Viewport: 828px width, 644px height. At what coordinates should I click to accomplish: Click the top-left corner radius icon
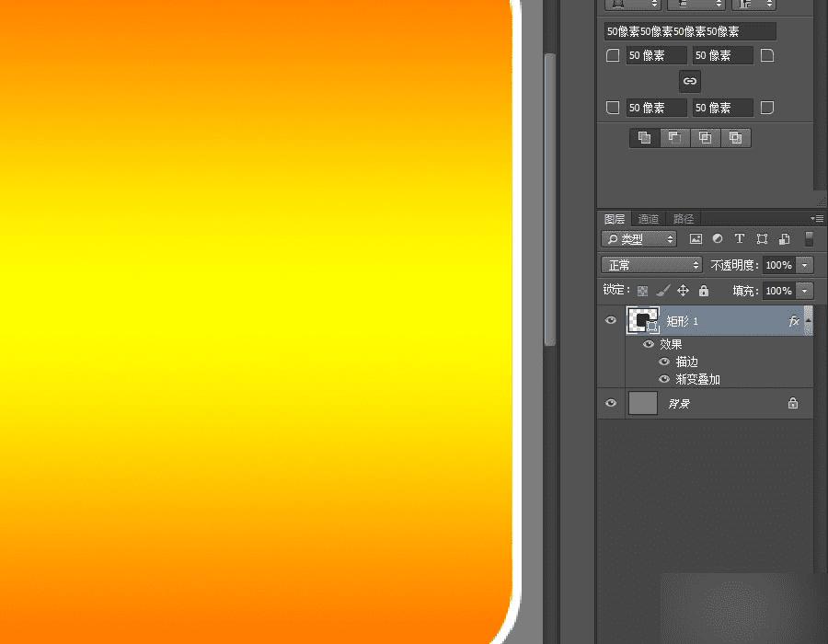pyautogui.click(x=613, y=55)
